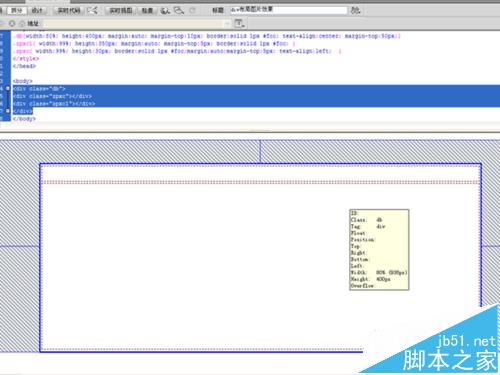500x375 pixels.
Task: Toggle the Live View (实时视图) button
Action: [x=121, y=10]
